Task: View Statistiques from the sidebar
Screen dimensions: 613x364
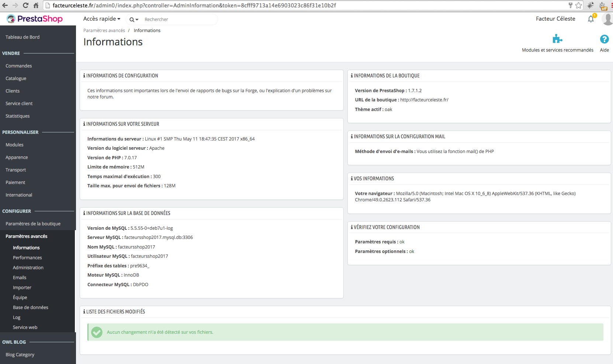Action: tap(18, 116)
